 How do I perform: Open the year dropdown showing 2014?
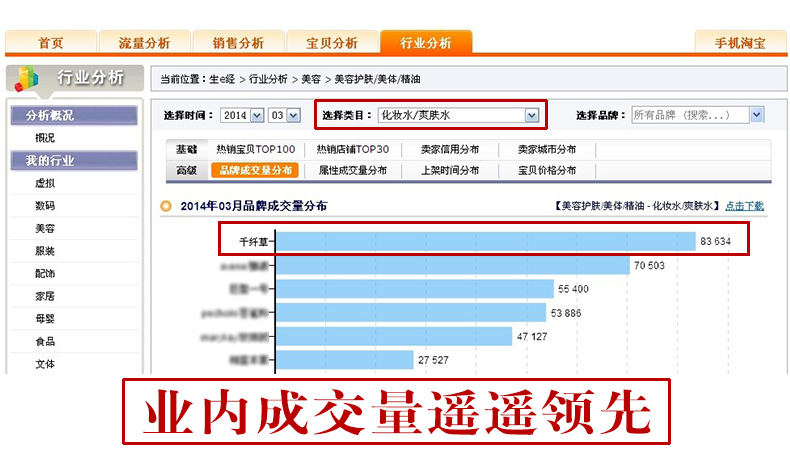tap(242, 115)
